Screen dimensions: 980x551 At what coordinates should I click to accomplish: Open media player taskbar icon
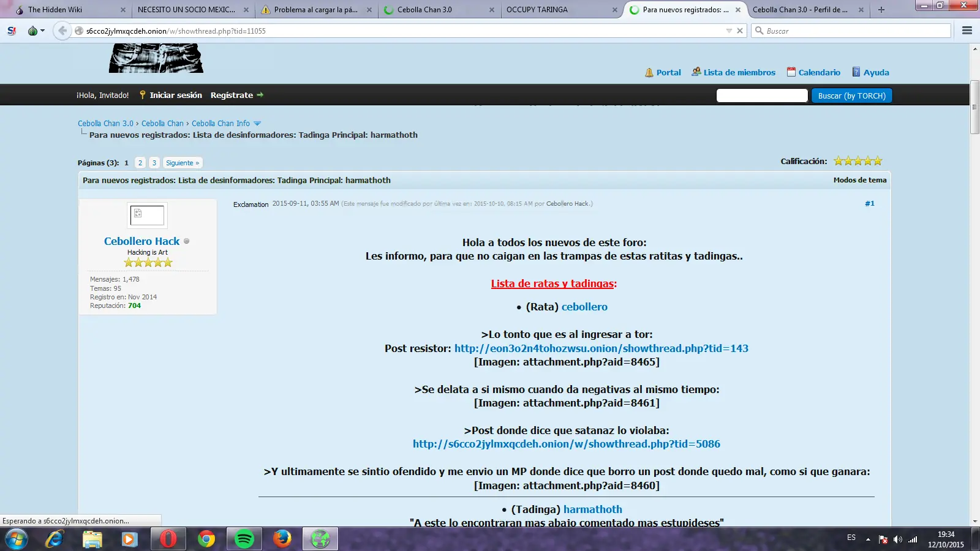(129, 539)
